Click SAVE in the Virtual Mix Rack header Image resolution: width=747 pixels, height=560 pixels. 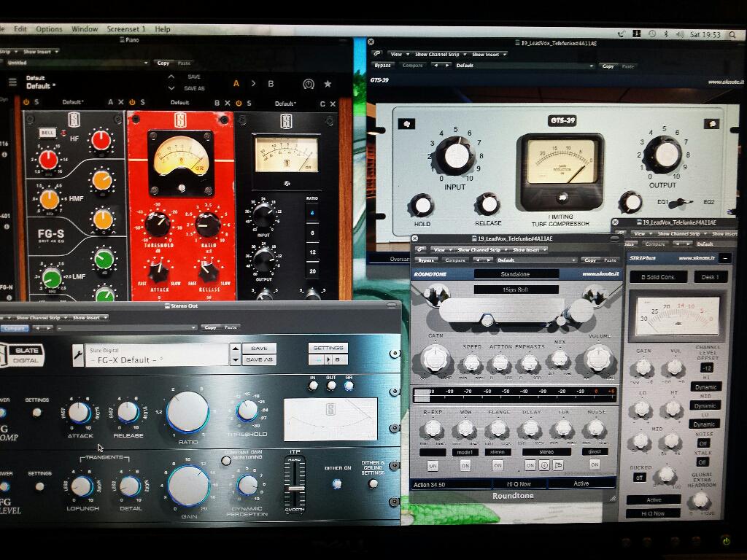pyautogui.click(x=194, y=77)
